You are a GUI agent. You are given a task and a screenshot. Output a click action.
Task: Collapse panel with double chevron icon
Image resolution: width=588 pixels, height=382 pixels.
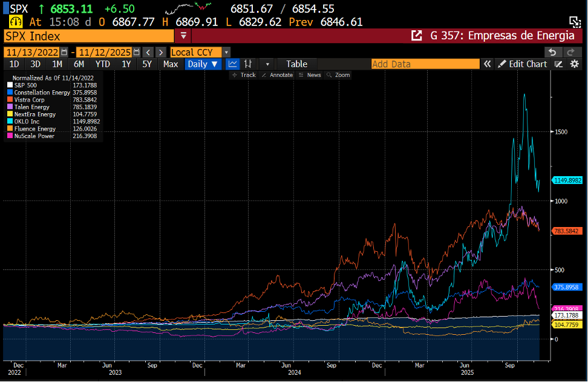pos(487,64)
